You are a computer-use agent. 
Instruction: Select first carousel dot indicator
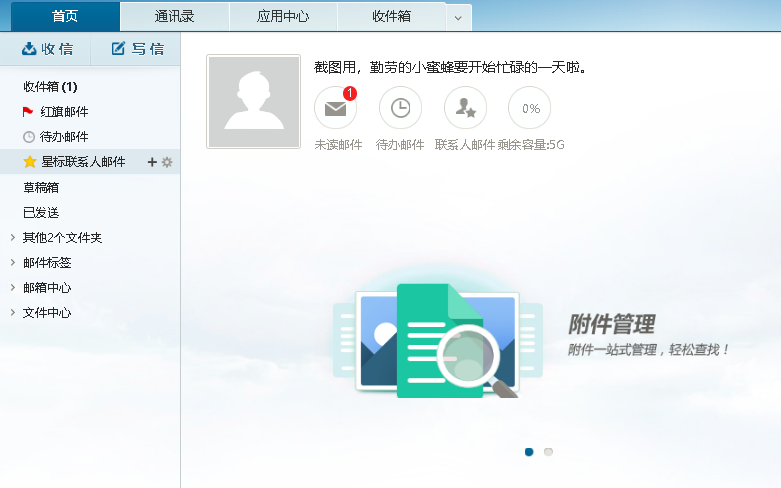coord(529,452)
